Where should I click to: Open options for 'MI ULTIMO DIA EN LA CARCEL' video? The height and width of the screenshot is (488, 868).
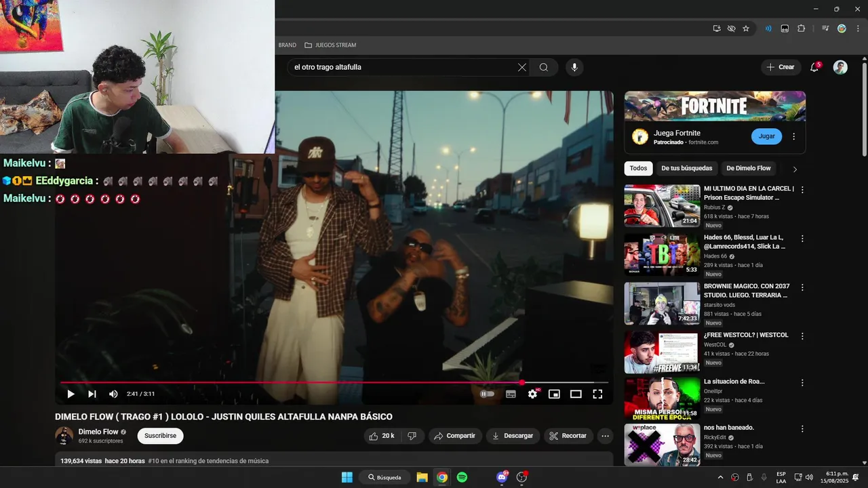[x=802, y=190]
